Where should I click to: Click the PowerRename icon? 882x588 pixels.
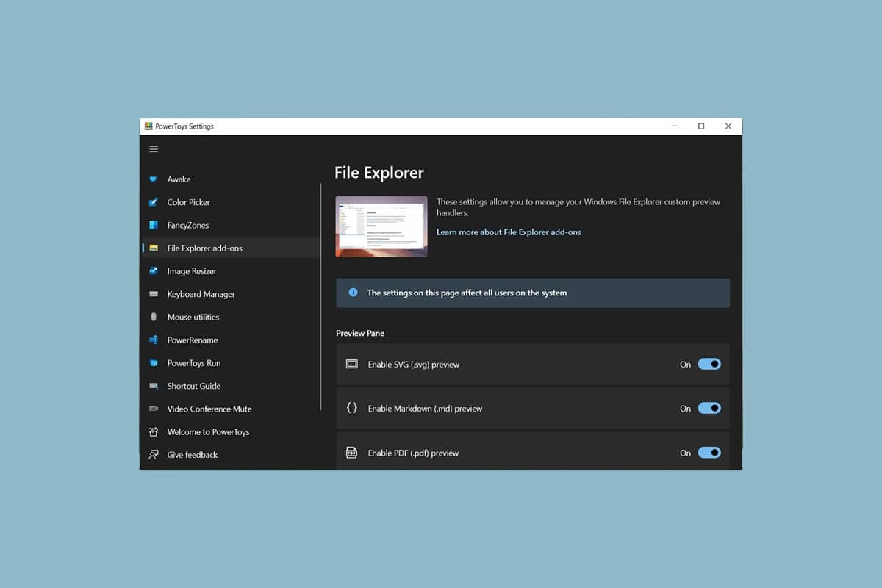pyautogui.click(x=154, y=340)
